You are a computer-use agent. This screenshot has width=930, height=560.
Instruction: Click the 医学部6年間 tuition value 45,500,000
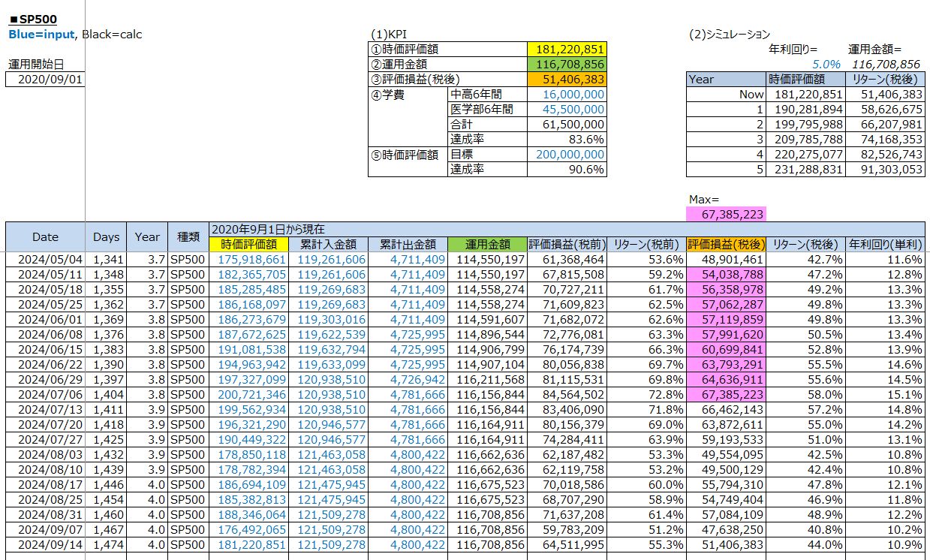point(567,109)
